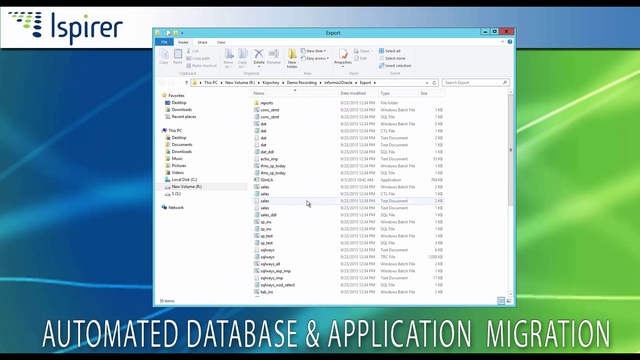Click Invert selection in ribbon
Viewport: 640px width, 360px height.
395,66
